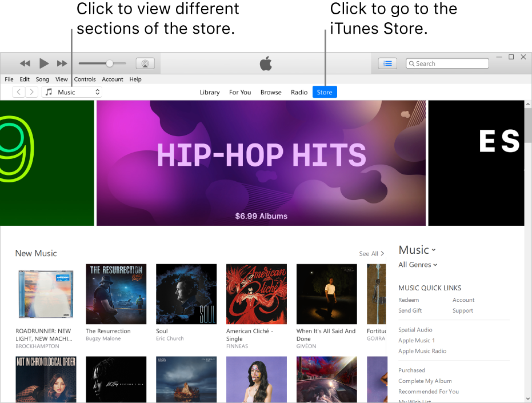Open the Spatial Audio link
This screenshot has width=532, height=403.
(x=415, y=330)
